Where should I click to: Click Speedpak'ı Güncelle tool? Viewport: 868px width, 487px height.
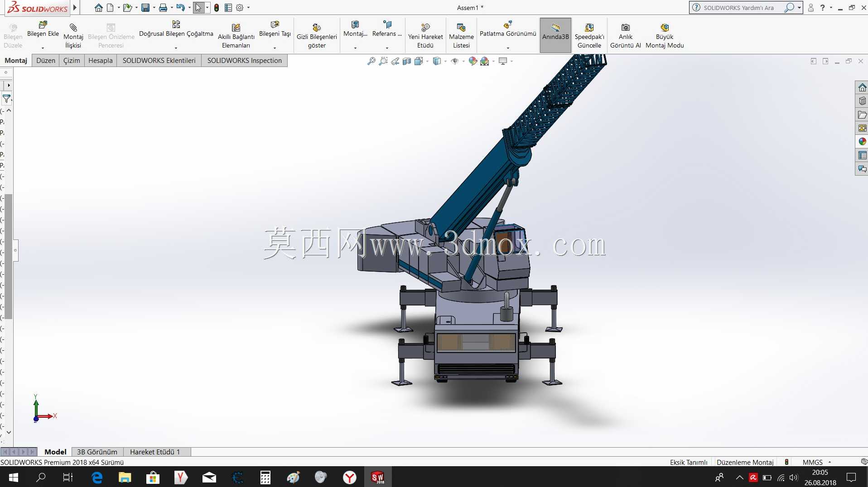589,35
